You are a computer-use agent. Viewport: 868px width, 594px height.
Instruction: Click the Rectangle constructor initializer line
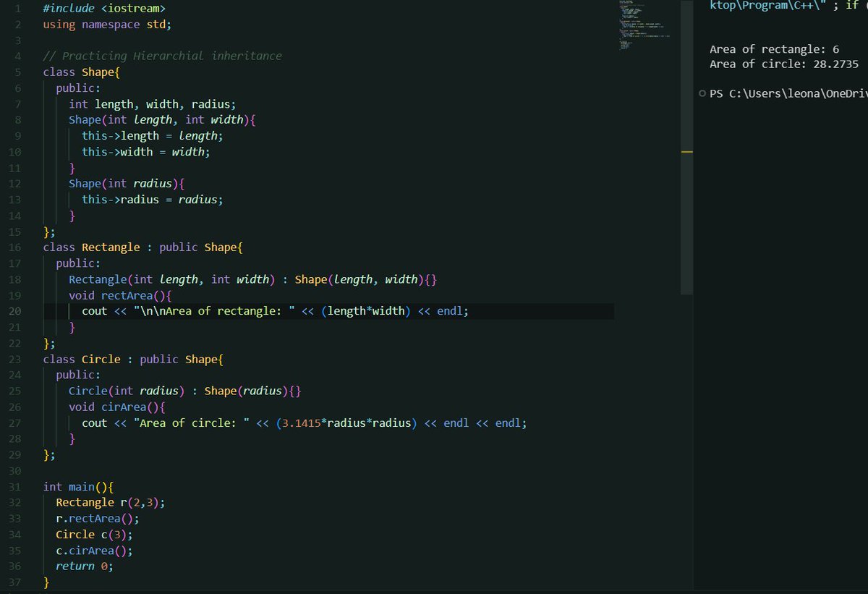click(252, 279)
